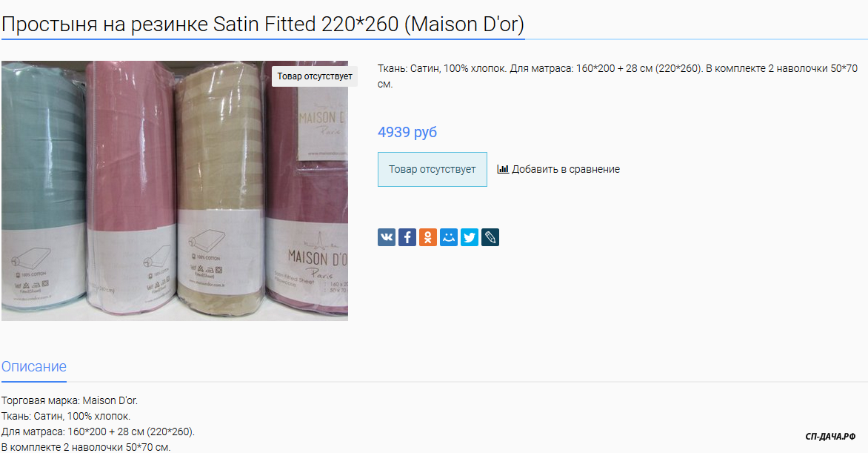Viewport: 868px width, 453px height.
Task: Click the СП-ДАЧА.РФ watermark logo
Action: (x=830, y=437)
